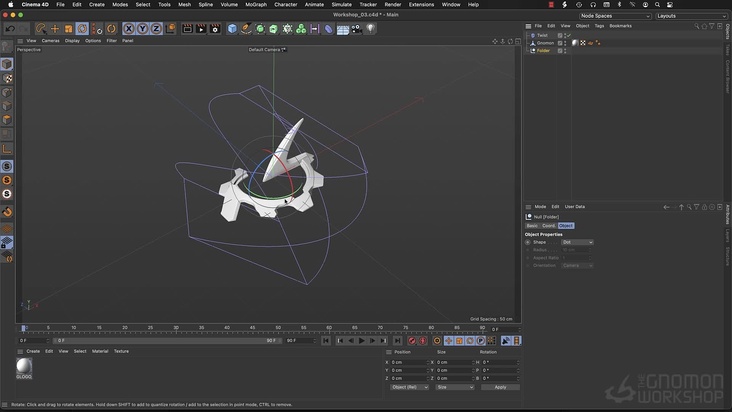Select the GLOGO material thumbnail
Image resolution: width=732 pixels, height=412 pixels.
(24, 367)
